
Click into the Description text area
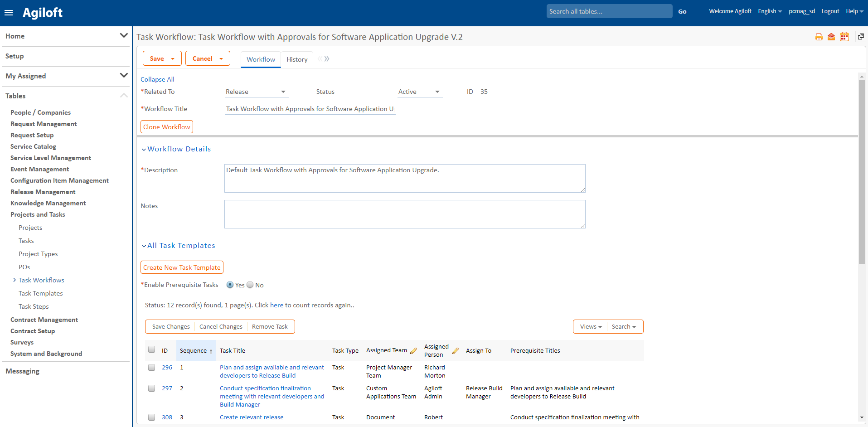point(405,178)
